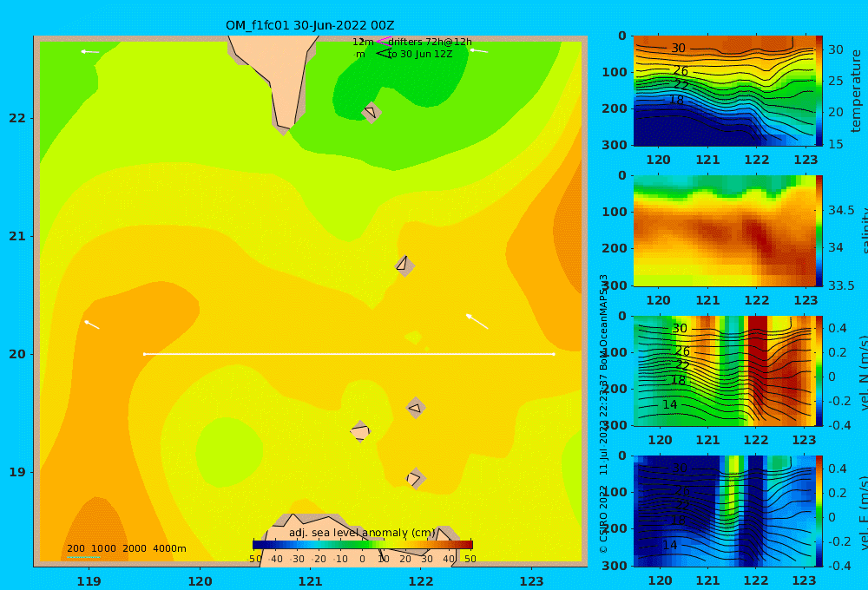Select the island marker near 19.3N 121.5E

pos(360,431)
